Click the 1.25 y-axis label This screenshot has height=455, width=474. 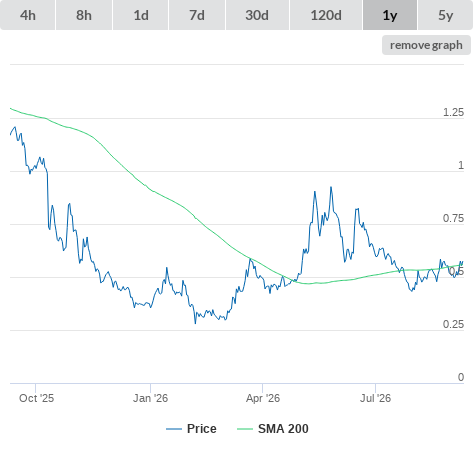pyautogui.click(x=453, y=112)
